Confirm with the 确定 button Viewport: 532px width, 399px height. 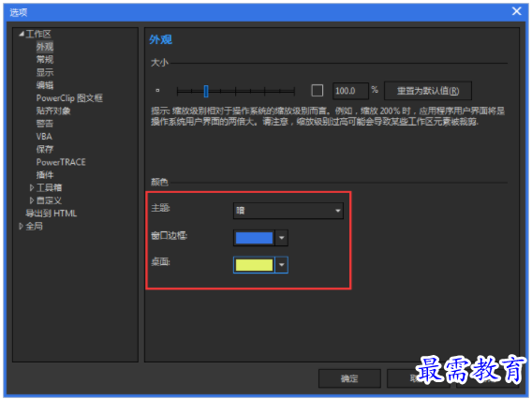click(x=349, y=378)
